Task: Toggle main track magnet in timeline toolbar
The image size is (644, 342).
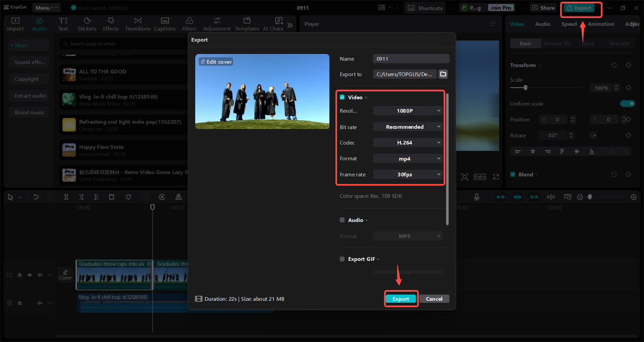Action: (x=500, y=197)
